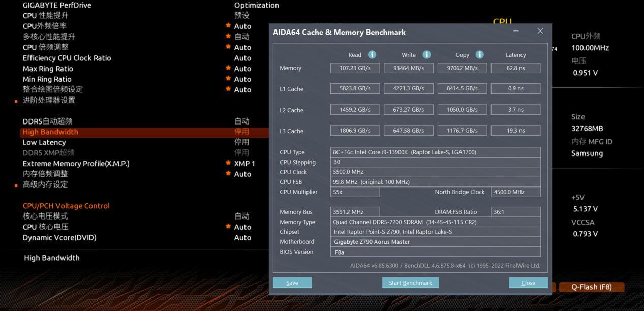Open the CPU 倍频调整 Auto selector
Viewport: 644px width, 311px height.
(x=242, y=47)
